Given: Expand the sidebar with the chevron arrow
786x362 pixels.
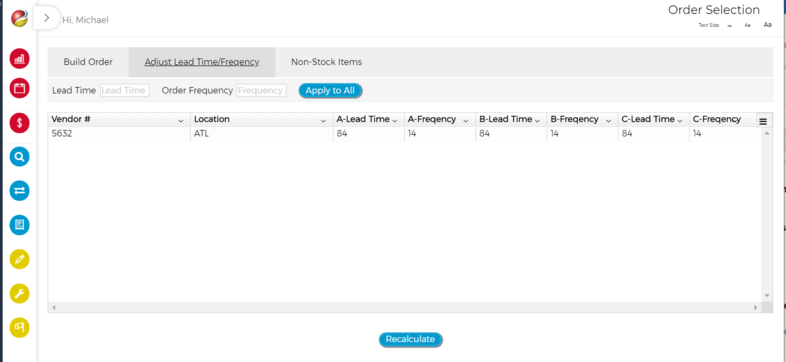Looking at the screenshot, I should 47,18.
